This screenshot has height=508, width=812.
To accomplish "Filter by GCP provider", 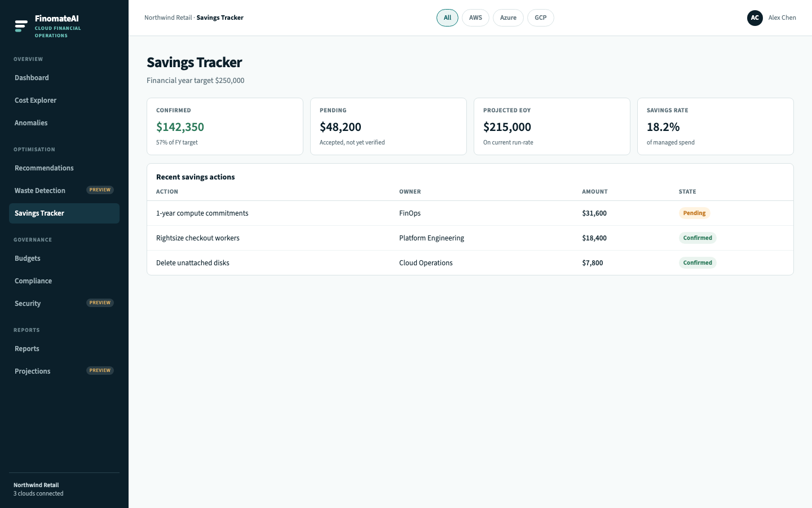I will click(x=540, y=18).
